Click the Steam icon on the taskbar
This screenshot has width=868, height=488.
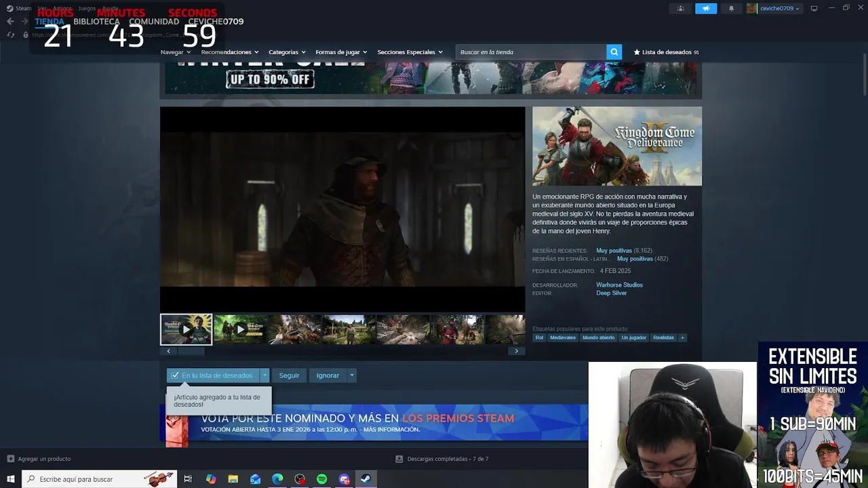[x=366, y=479]
